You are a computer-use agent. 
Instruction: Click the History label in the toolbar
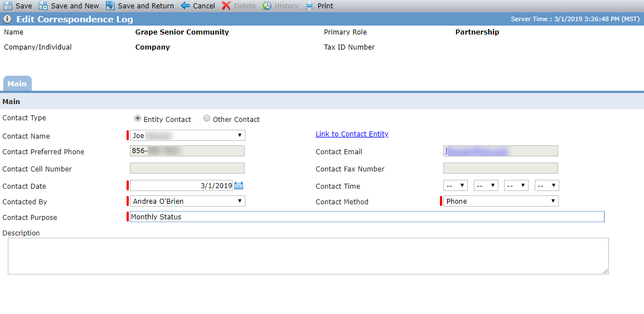pos(286,6)
